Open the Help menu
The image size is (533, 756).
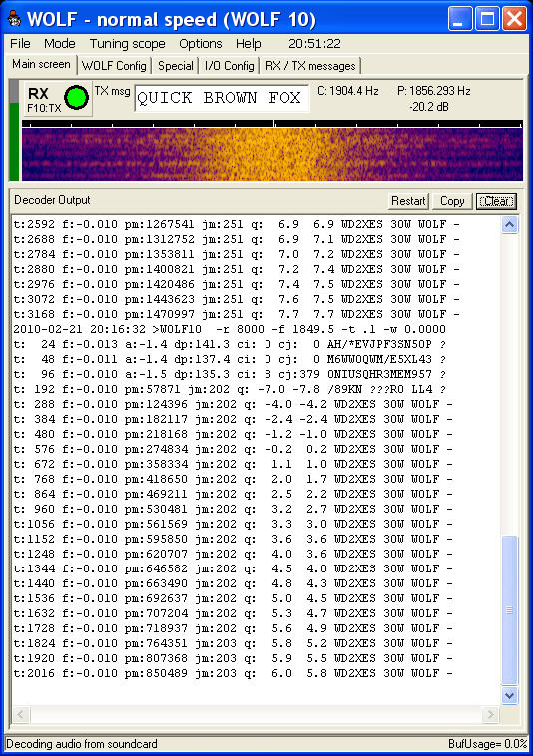click(x=248, y=44)
